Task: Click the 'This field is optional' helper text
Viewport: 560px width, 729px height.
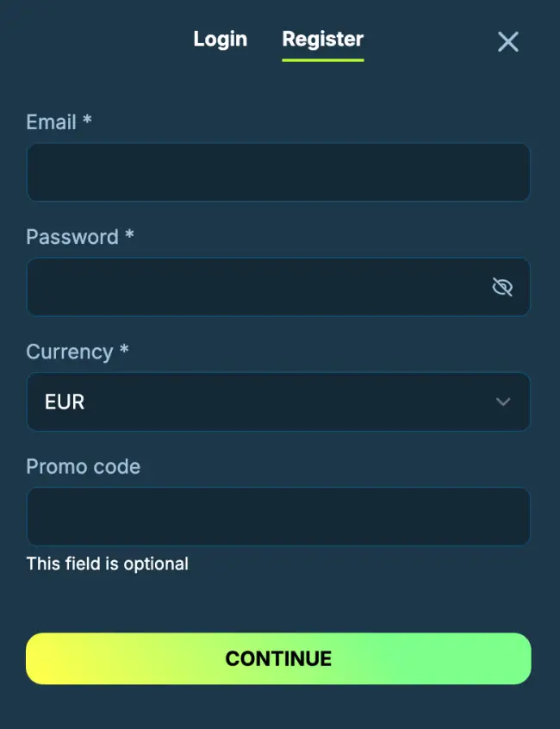Action: click(x=108, y=564)
